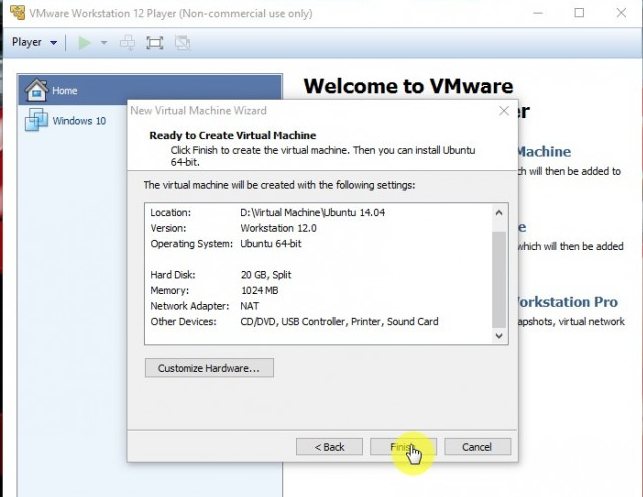
Task: Click the Send Ctrl+Alt+Del toolbar icon
Action: tap(128, 43)
